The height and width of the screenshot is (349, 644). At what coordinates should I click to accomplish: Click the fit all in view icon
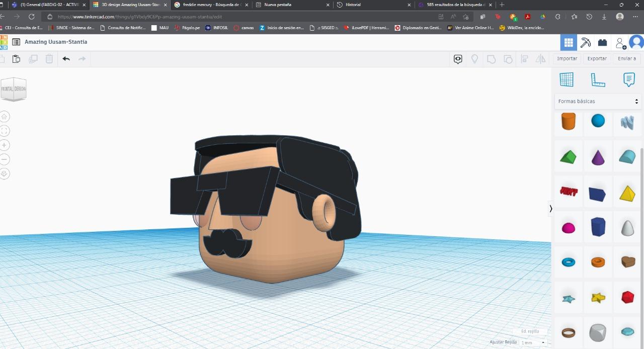(x=5, y=131)
